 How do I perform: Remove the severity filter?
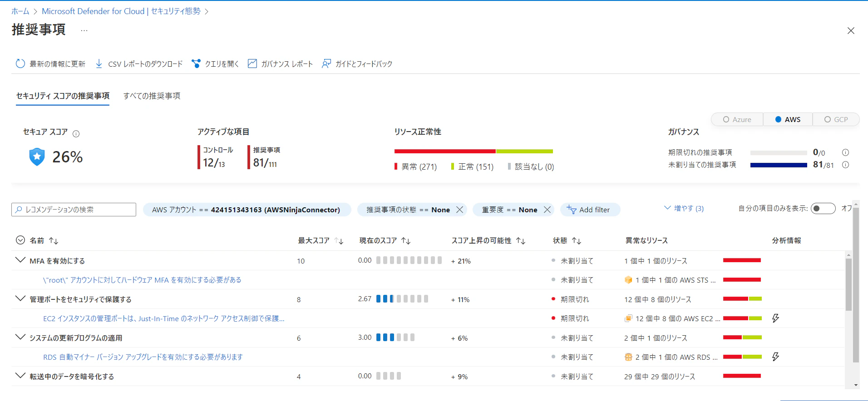(547, 210)
